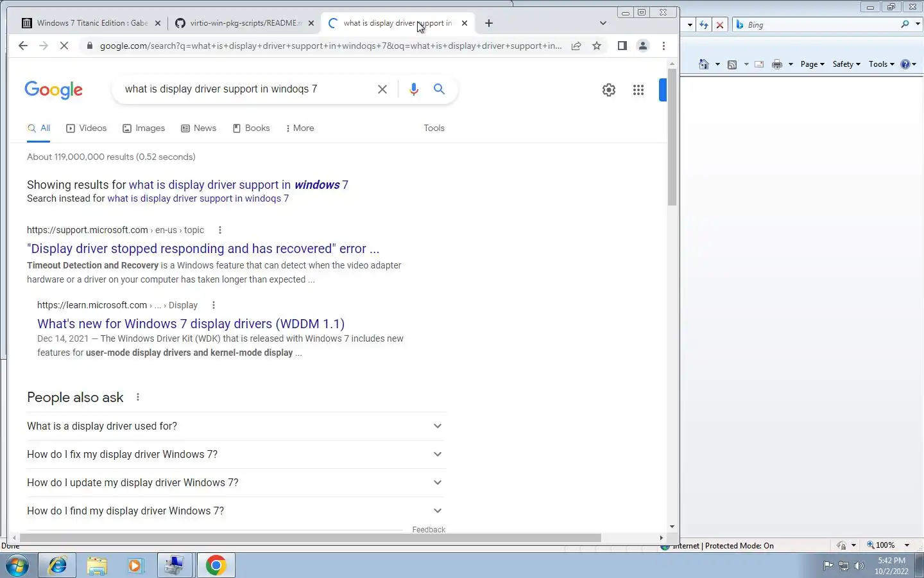Click the Help icon in Internet Explorer toolbar
This screenshot has width=924, height=578.
(905, 64)
